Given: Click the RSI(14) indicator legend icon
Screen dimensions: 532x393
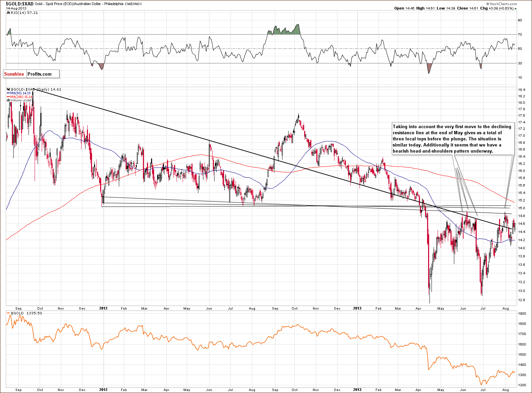Looking at the screenshot, I should click(x=8, y=13).
